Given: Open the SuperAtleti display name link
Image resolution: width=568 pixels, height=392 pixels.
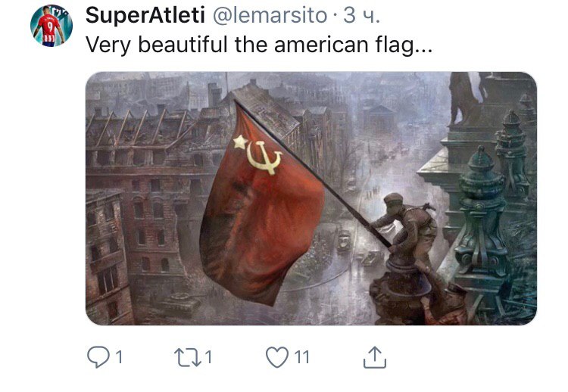Looking at the screenshot, I should click(145, 16).
